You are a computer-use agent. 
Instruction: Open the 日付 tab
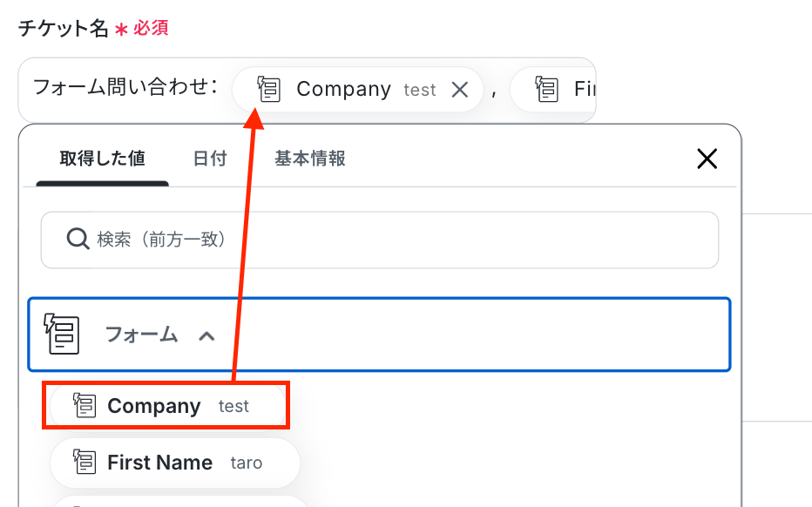[x=210, y=159]
